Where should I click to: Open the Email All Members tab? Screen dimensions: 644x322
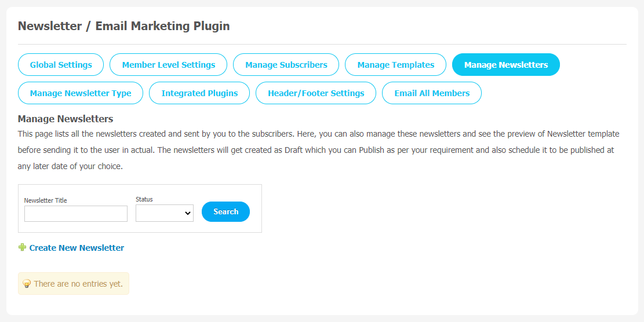pyautogui.click(x=432, y=93)
